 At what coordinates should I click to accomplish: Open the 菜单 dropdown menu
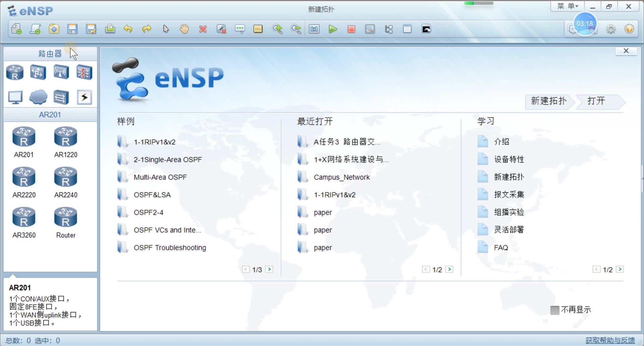click(568, 6)
